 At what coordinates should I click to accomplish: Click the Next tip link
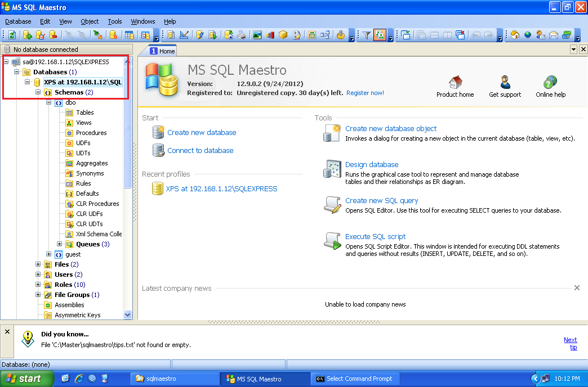pos(571,343)
